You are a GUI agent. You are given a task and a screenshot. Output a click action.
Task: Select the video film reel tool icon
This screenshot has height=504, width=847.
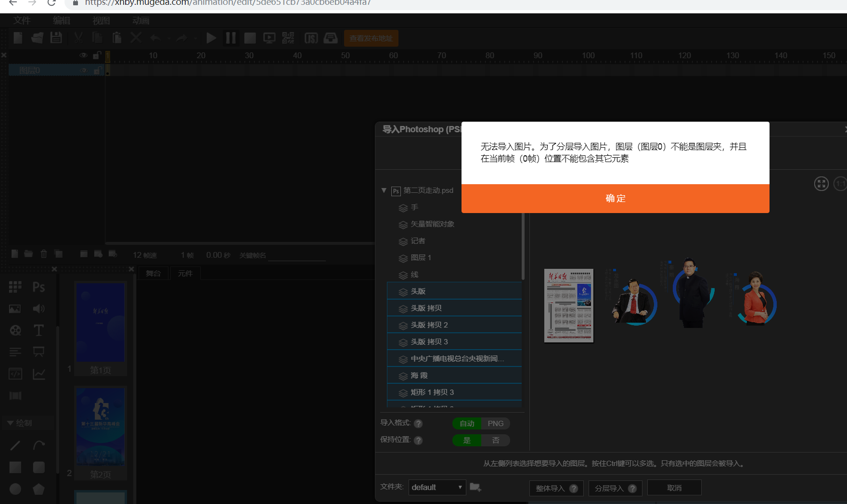pos(15,330)
